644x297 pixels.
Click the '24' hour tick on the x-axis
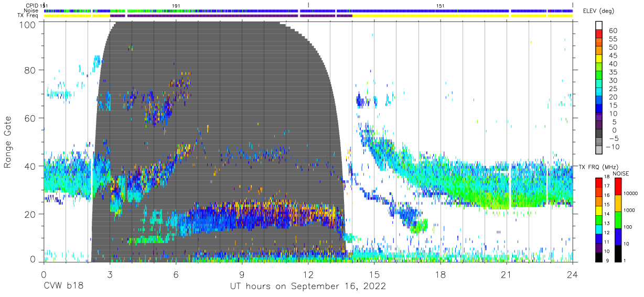click(572, 274)
